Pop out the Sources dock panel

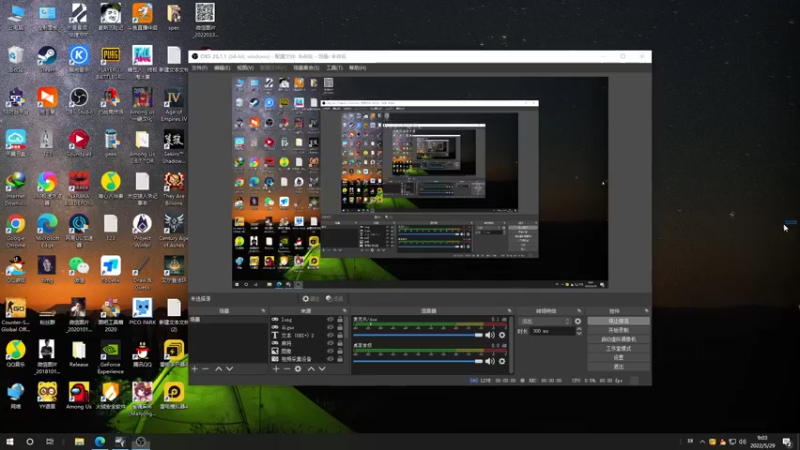click(344, 311)
